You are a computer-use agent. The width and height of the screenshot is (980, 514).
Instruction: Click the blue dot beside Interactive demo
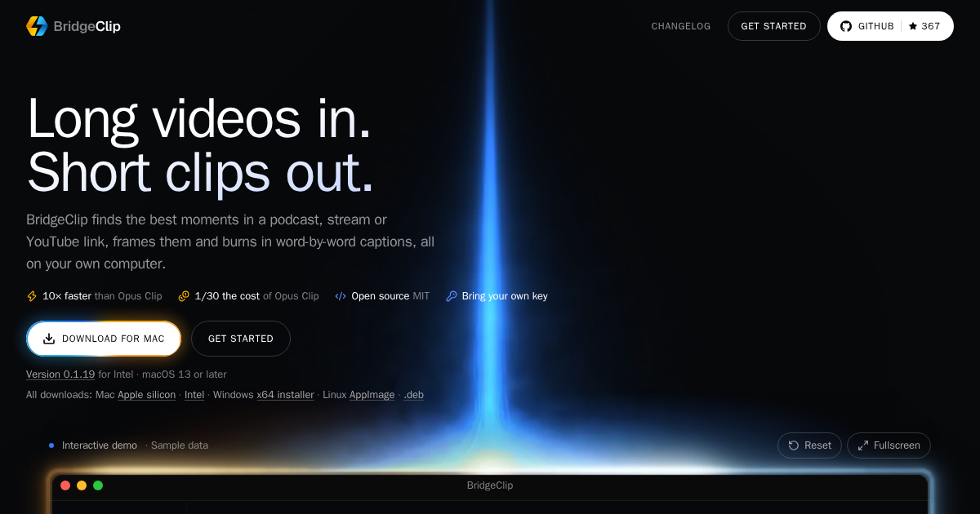tap(51, 445)
